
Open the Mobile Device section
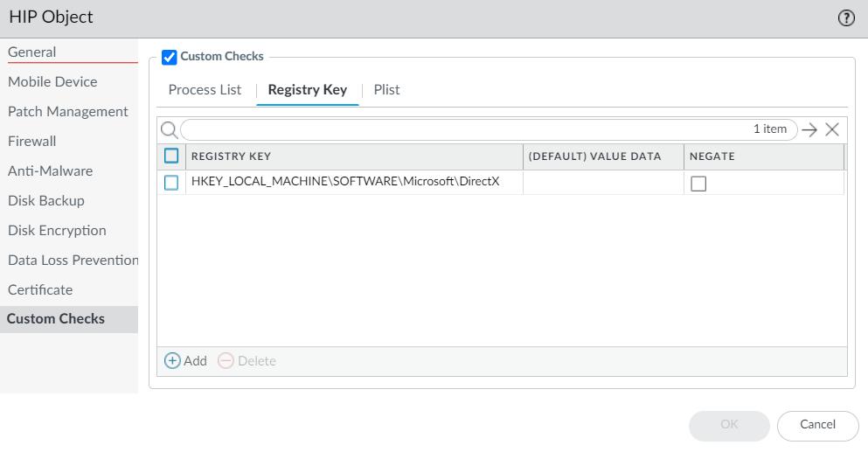click(x=52, y=82)
